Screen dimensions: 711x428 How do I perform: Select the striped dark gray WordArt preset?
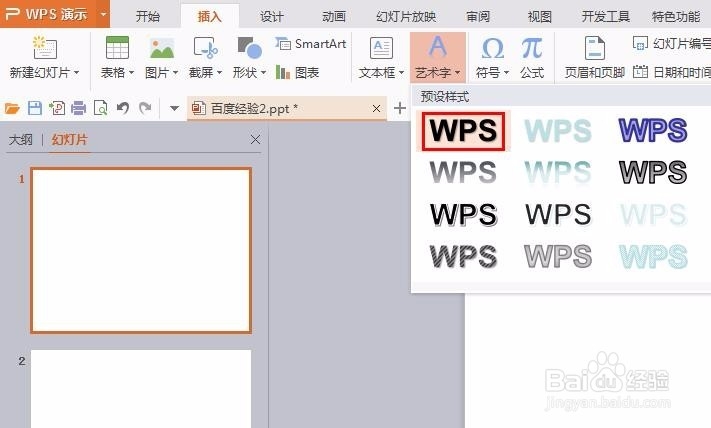pos(463,256)
